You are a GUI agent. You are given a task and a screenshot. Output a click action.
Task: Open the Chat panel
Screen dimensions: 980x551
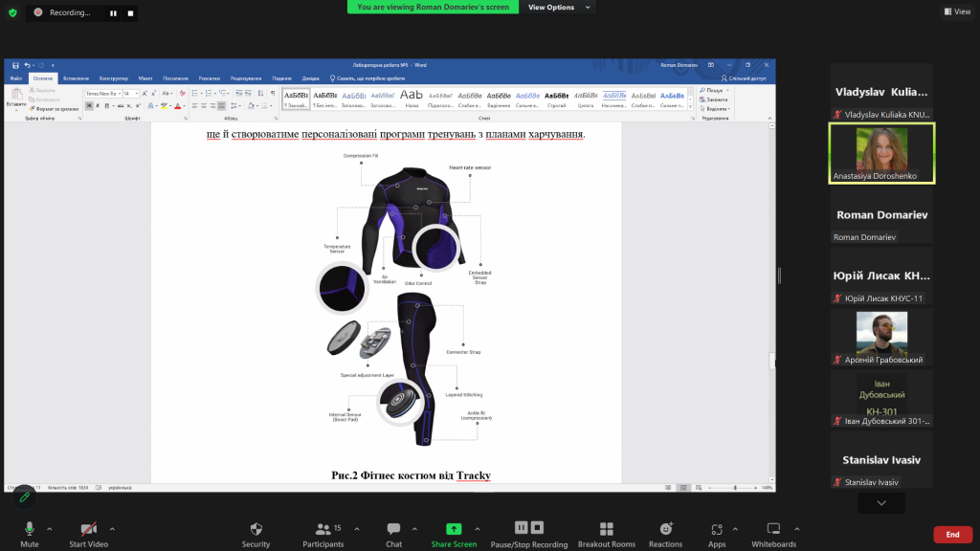point(393,535)
